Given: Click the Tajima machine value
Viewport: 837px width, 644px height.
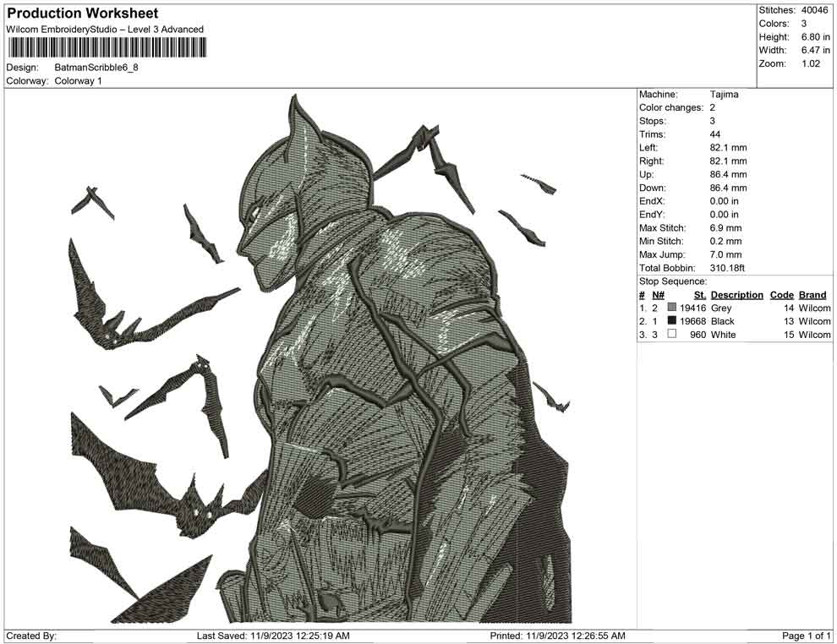Looking at the screenshot, I should (x=724, y=95).
